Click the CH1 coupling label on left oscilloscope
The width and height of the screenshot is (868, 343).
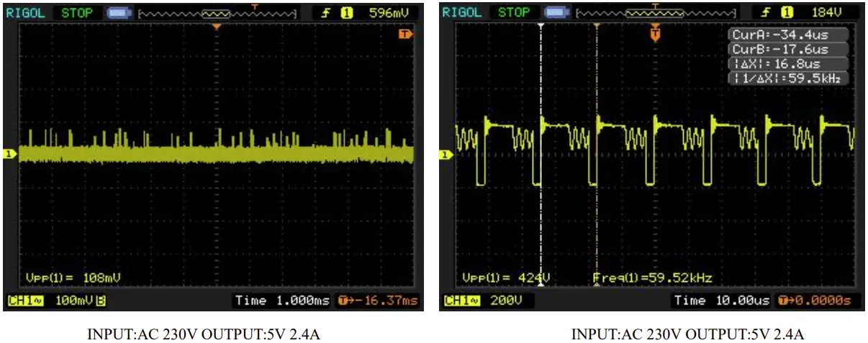pyautogui.click(x=25, y=301)
